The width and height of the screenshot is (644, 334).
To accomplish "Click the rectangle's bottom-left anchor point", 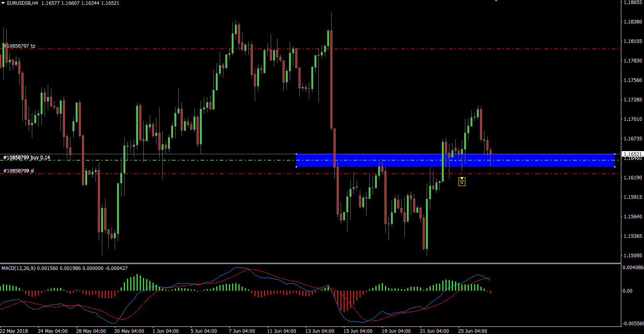I will point(296,167).
